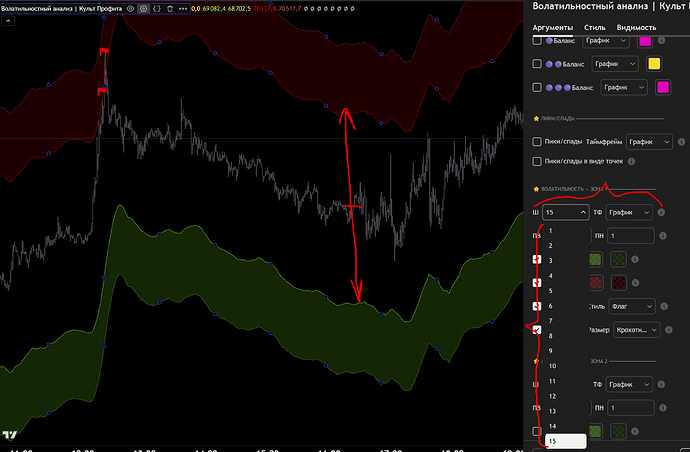Open indicator settings gear icon
The image size is (690, 452).
144,8
